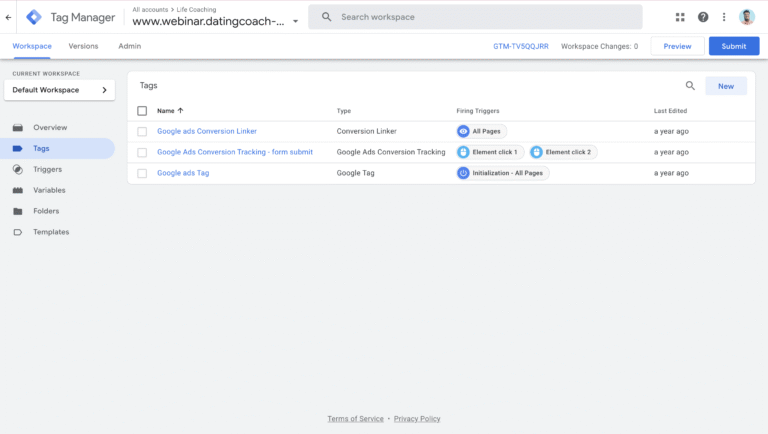Click the search icon in Tags panel

(x=690, y=86)
